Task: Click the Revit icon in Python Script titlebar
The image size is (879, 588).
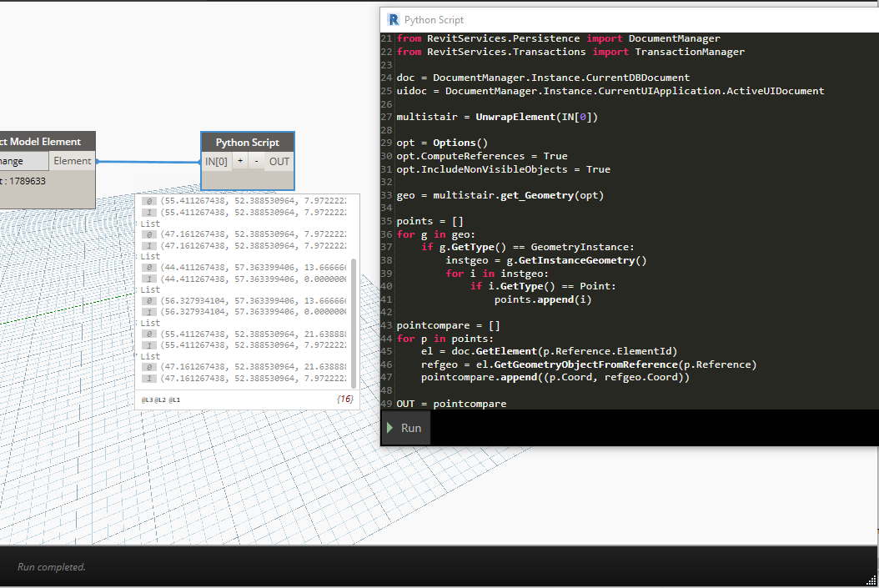Action: [x=393, y=19]
